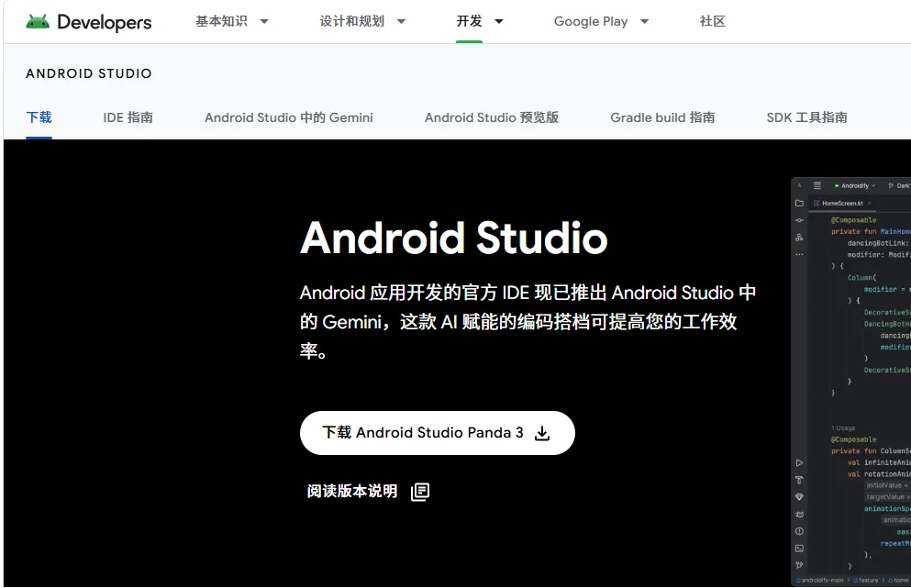Open the Project folder icon in IDE sidebar
This screenshot has width=911, height=588.
tap(799, 204)
